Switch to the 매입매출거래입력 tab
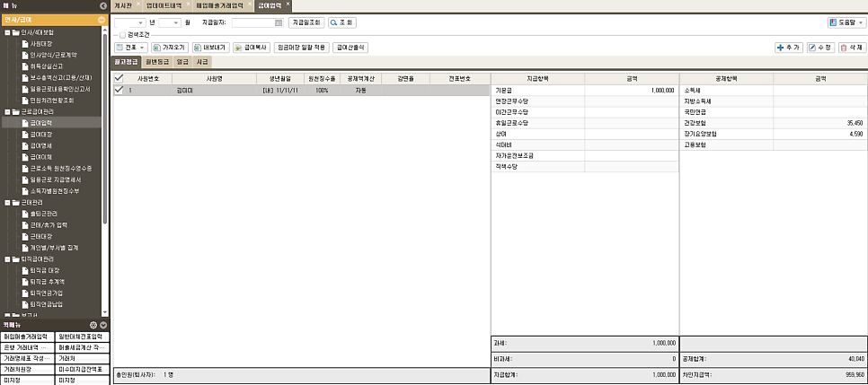Viewport: 868px width, 385px height. pyautogui.click(x=220, y=5)
